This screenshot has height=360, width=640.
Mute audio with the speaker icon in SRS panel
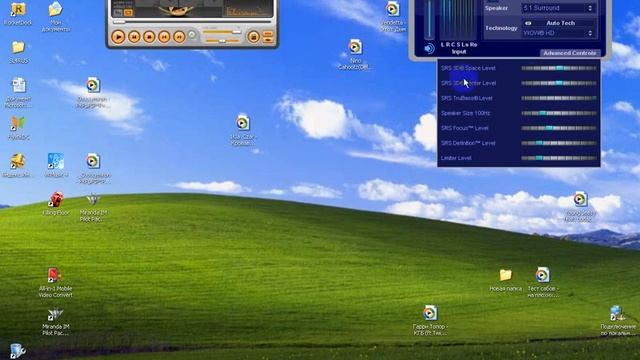[x=429, y=48]
